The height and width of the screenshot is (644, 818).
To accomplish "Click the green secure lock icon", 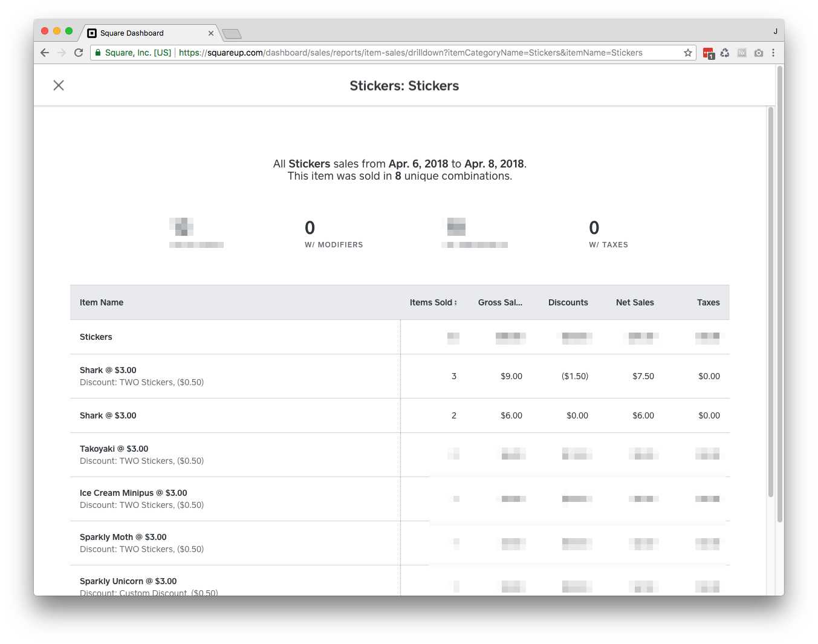I will [97, 53].
